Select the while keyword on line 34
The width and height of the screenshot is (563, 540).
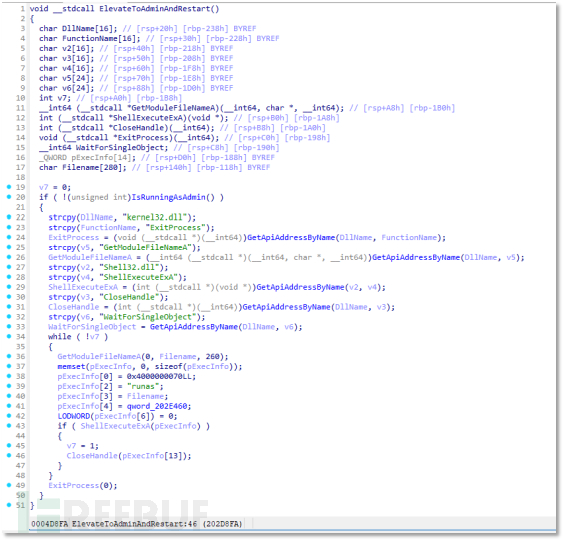(60, 337)
